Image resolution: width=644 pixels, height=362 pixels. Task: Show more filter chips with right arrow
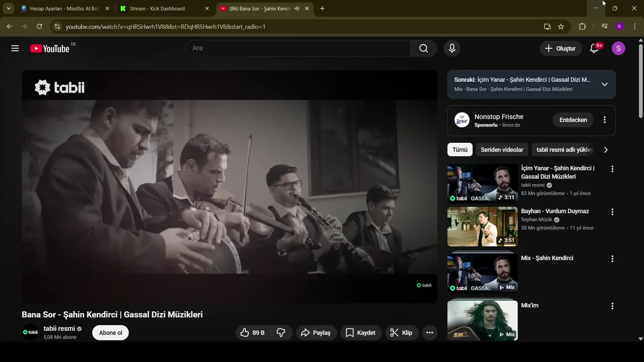pyautogui.click(x=606, y=150)
